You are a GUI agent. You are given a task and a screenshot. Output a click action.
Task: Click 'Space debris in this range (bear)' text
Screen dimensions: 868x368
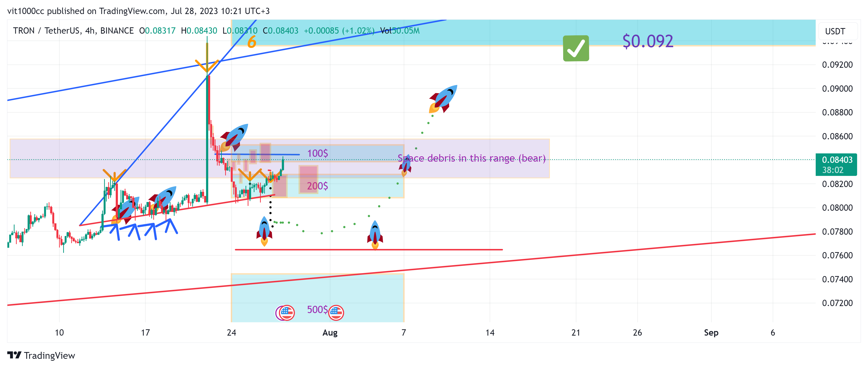pyautogui.click(x=471, y=158)
